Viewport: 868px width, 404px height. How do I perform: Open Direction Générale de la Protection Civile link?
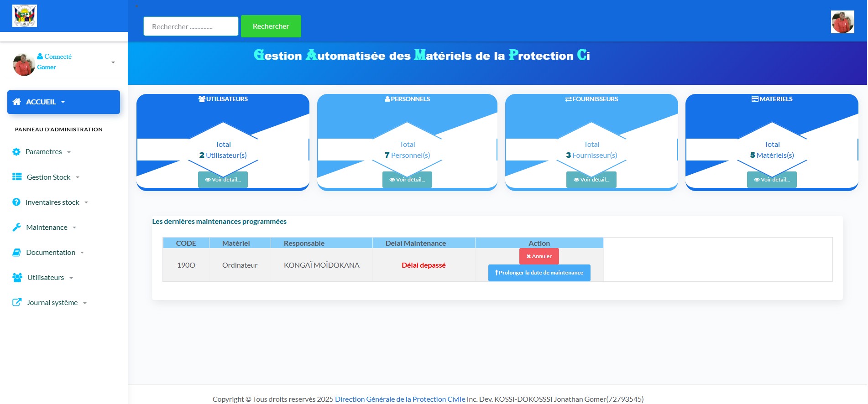click(x=400, y=399)
